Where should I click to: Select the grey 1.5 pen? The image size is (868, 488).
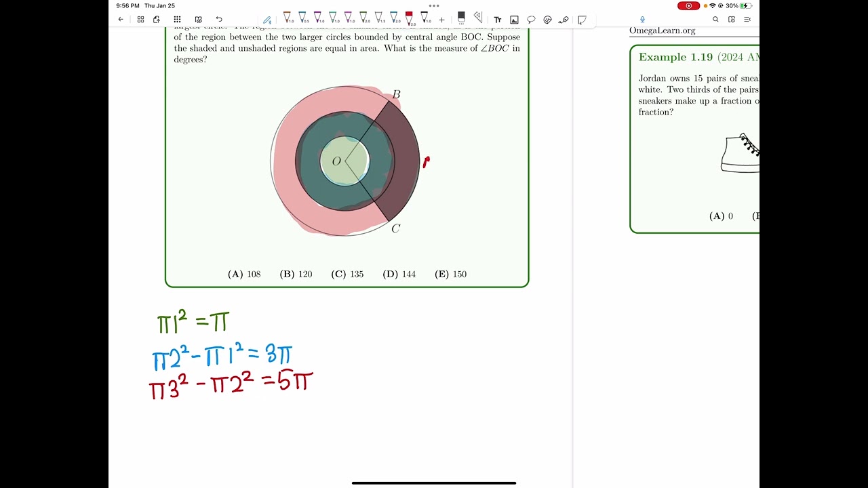point(379,18)
